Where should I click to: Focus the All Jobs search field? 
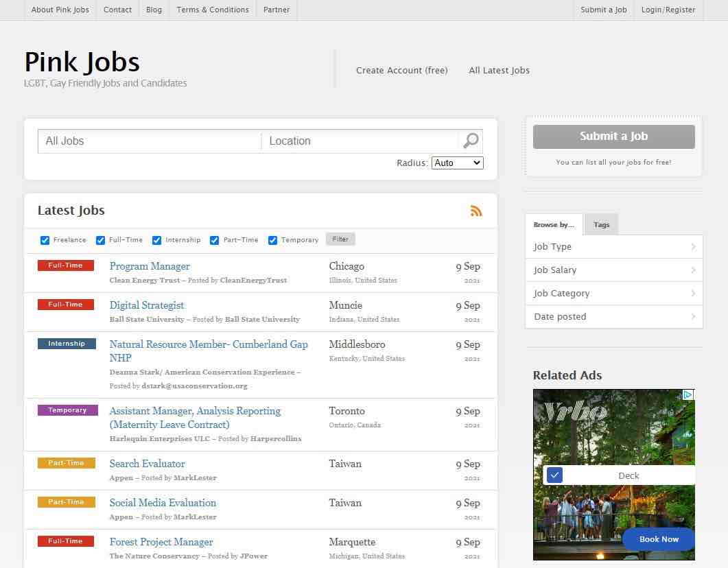pos(150,141)
